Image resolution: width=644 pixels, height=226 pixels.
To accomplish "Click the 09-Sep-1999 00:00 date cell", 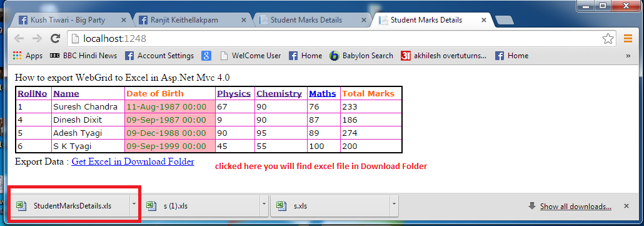I will [x=170, y=146].
